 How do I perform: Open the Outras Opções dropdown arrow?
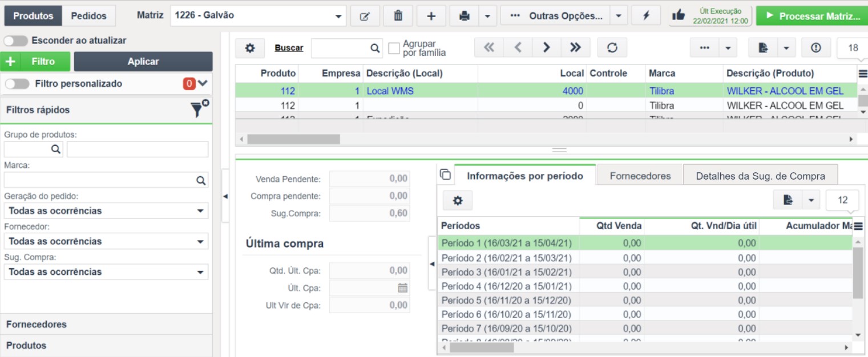click(619, 16)
